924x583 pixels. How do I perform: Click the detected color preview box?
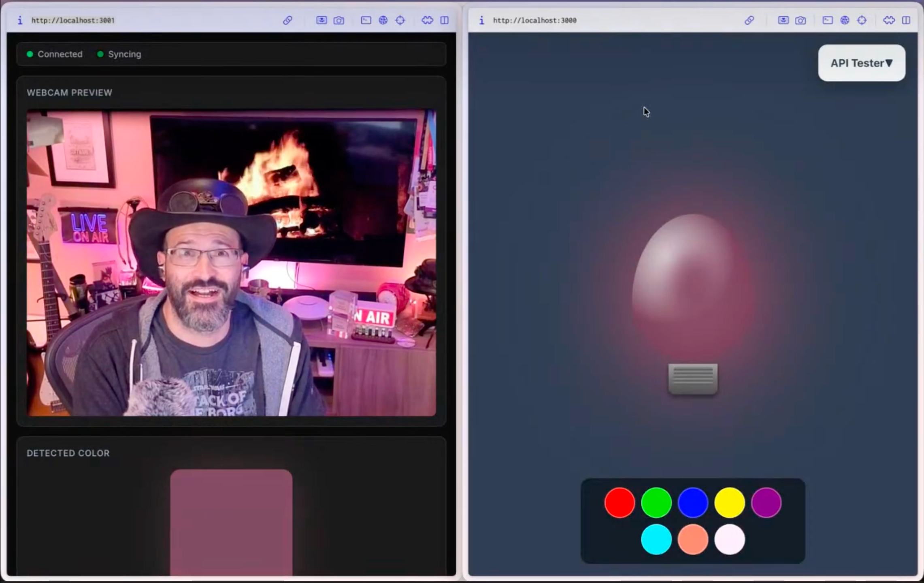(x=231, y=523)
